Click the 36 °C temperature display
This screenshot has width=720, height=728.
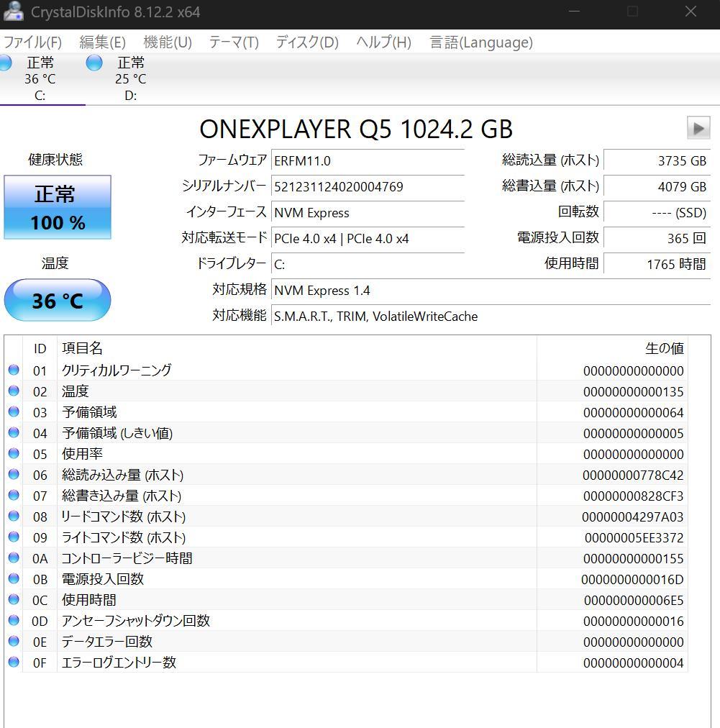pyautogui.click(x=58, y=300)
